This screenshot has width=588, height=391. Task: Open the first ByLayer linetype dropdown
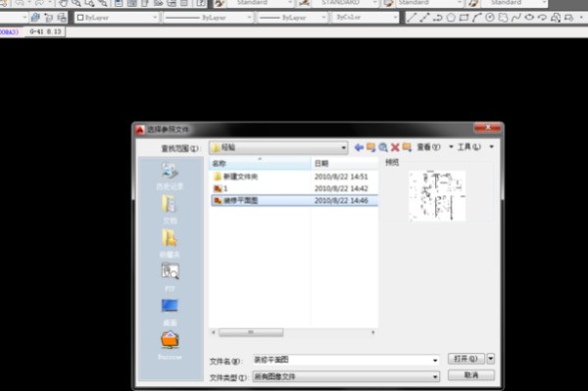point(208,18)
